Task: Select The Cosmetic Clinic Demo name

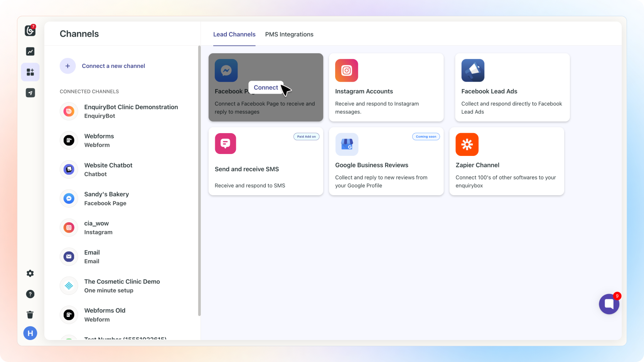Action: [x=122, y=282]
